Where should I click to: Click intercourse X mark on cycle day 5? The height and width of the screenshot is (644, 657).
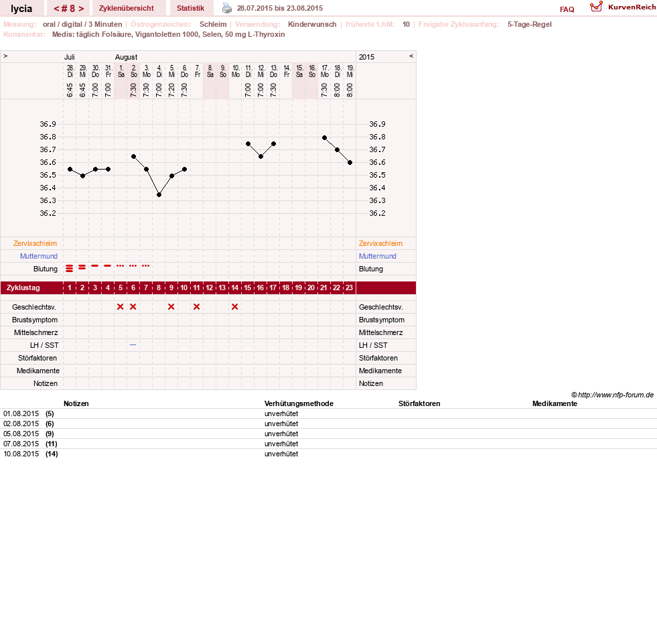click(121, 307)
